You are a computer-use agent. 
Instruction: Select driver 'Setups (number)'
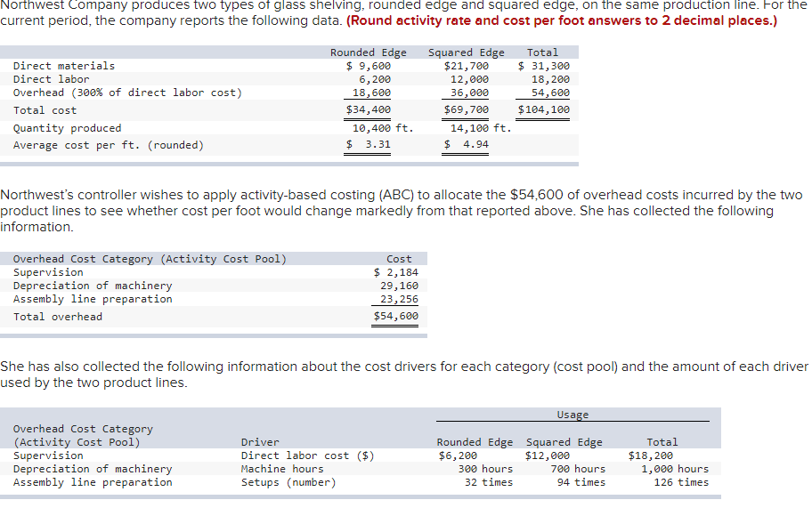coord(288,482)
